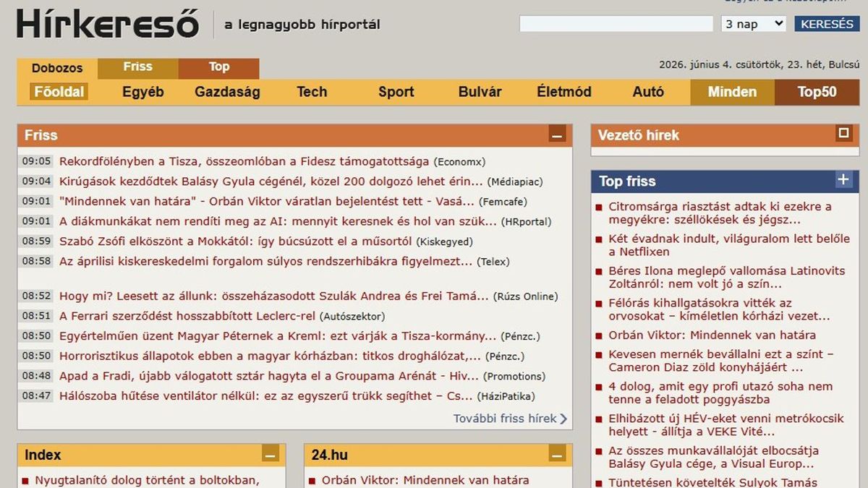This screenshot has height=488, width=868.
Task: Select Főoldal in the category bar
Action: tap(59, 92)
